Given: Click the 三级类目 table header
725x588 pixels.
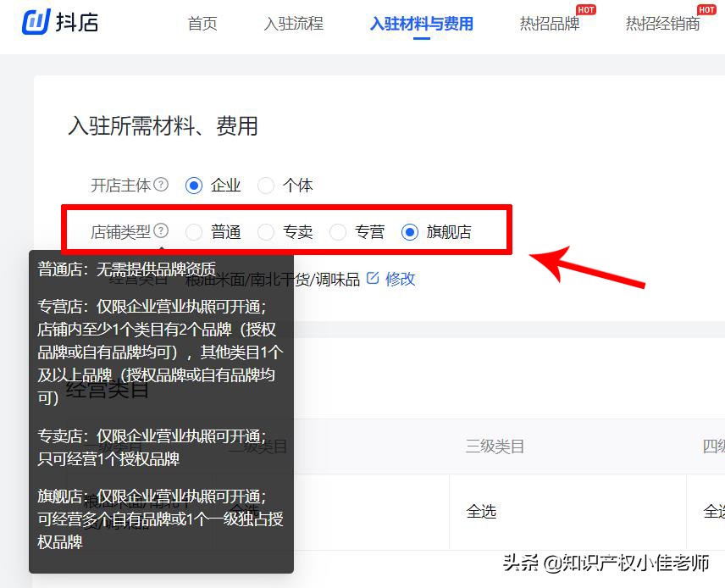Looking at the screenshot, I should pos(496,447).
